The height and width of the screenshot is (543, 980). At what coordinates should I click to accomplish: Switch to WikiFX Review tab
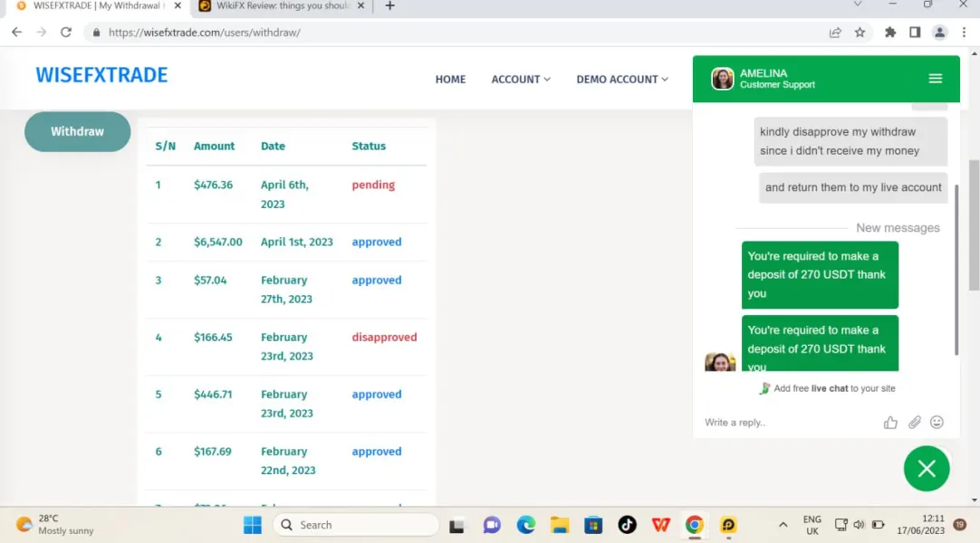(x=282, y=5)
